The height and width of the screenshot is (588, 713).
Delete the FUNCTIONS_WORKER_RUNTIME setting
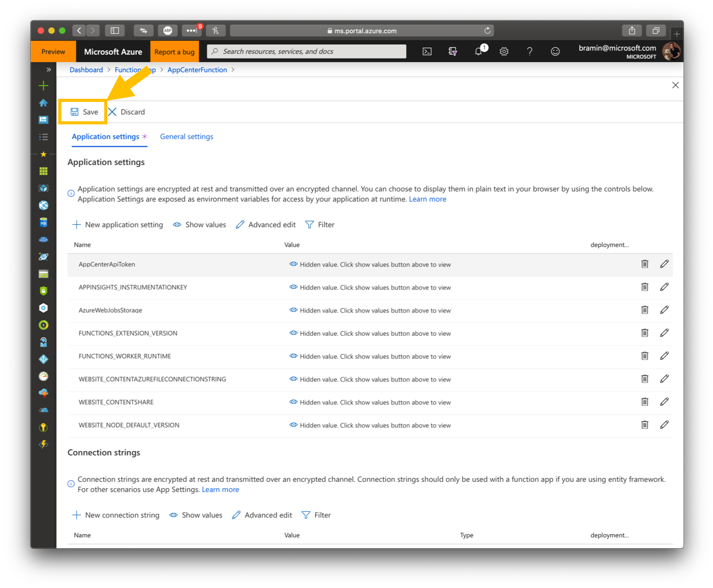[645, 356]
